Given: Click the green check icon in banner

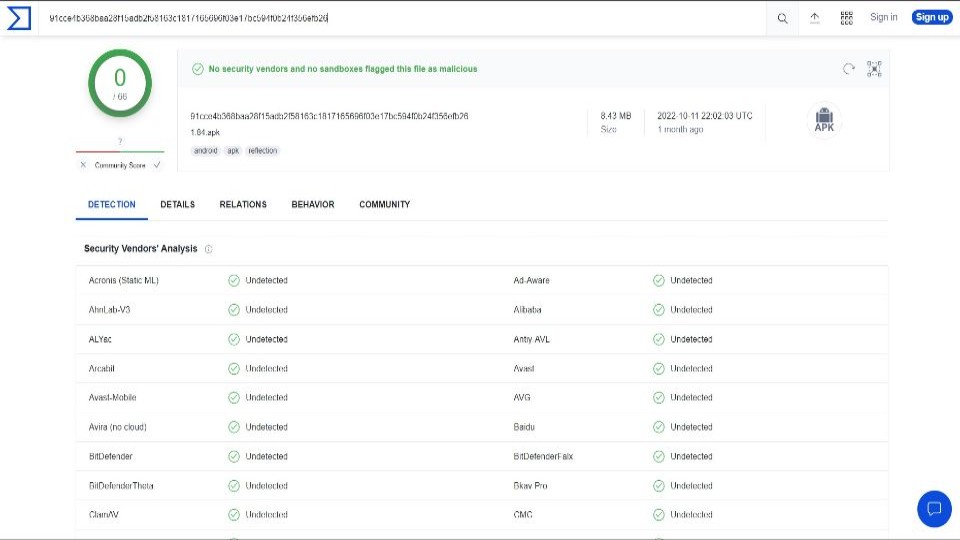Looking at the screenshot, I should click(x=198, y=69).
